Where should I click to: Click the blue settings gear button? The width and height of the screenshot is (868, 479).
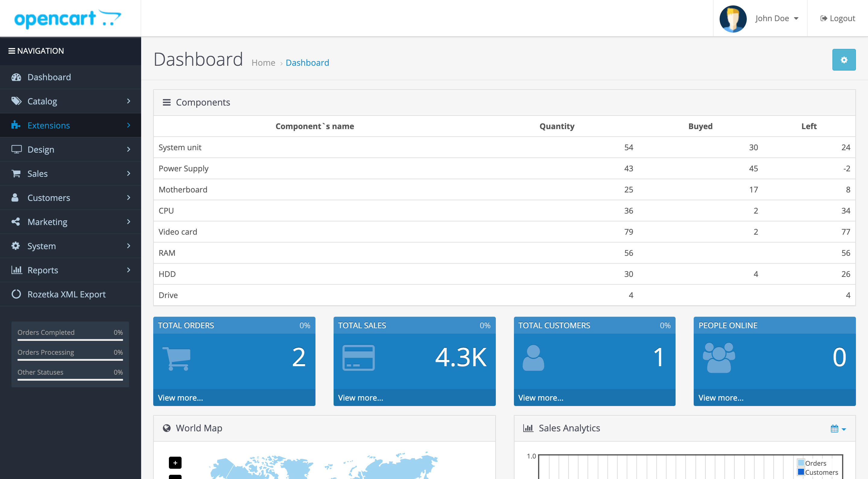[844, 60]
